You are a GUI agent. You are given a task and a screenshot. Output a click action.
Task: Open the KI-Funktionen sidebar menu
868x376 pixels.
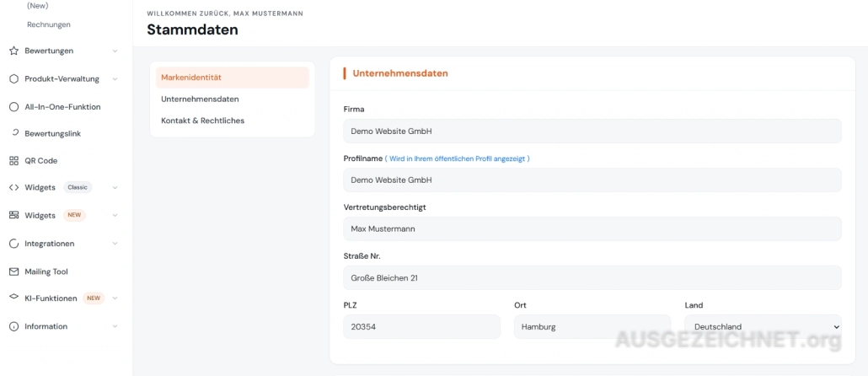(x=51, y=298)
